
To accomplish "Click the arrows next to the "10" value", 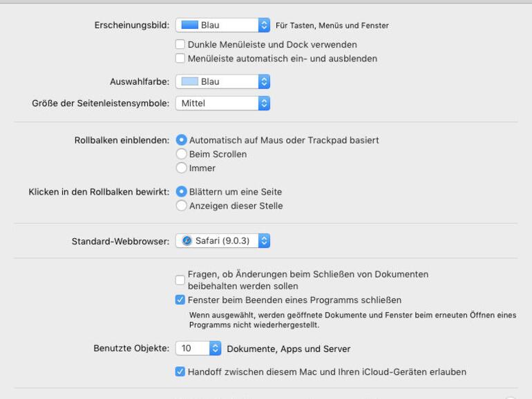I will tap(215, 349).
